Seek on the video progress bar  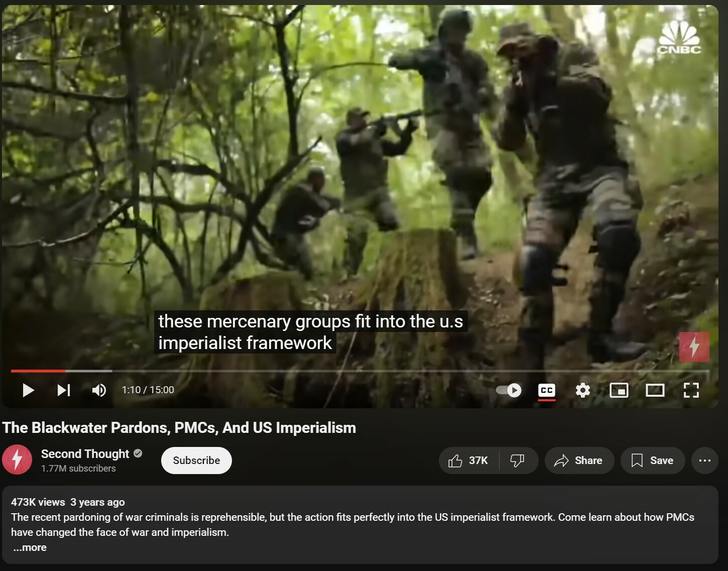[x=360, y=371]
